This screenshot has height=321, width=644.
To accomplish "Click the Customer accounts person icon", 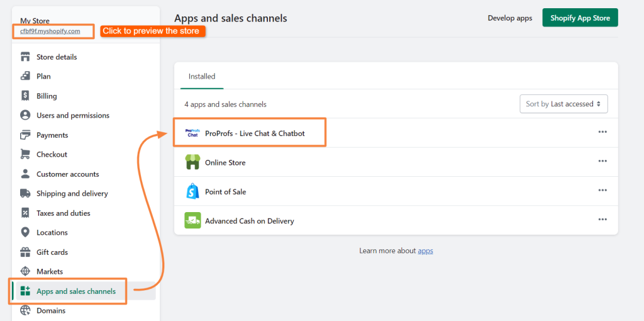I will 25,174.
